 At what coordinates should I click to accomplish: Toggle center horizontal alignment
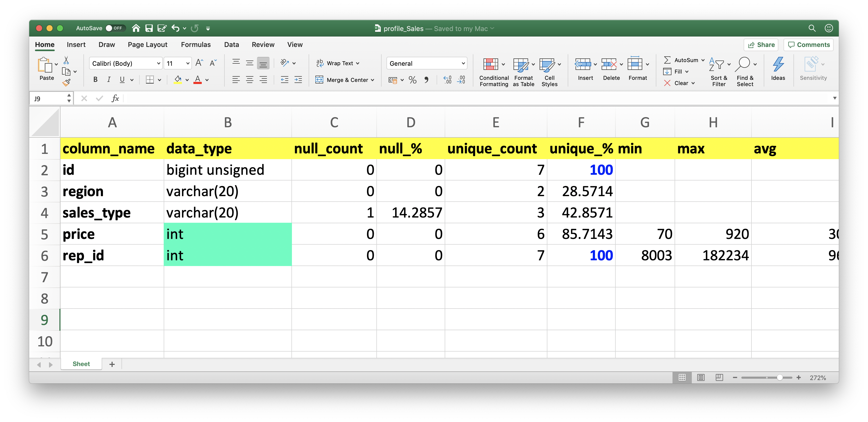coord(250,80)
